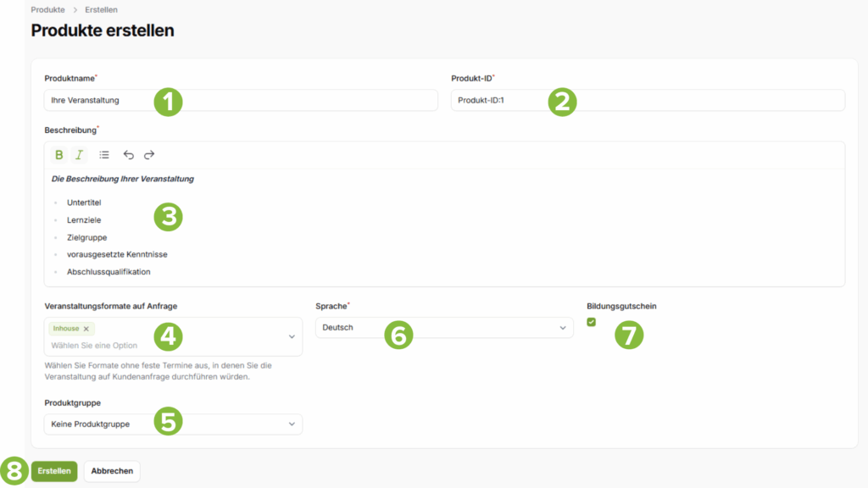Screen dimensions: 868x488
Task: Cancel with the Abbrechen button
Action: tap(112, 471)
